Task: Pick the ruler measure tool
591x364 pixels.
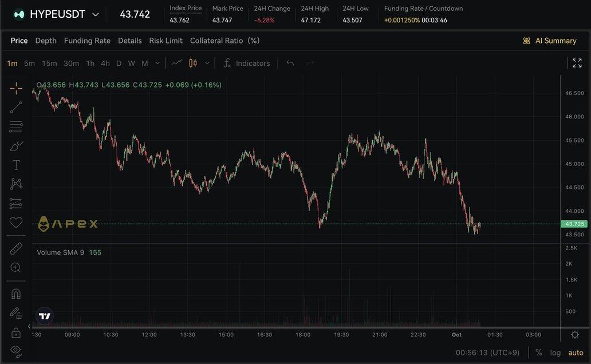Action: [16, 248]
